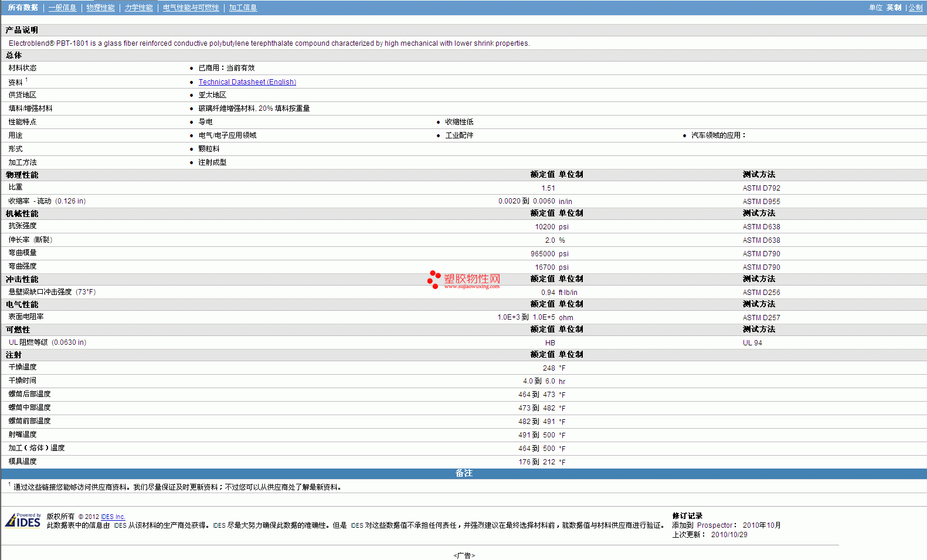Viewport: 927px width, 560px height.
Task: Switch to the 物理性能 tab
Action: click(x=100, y=8)
